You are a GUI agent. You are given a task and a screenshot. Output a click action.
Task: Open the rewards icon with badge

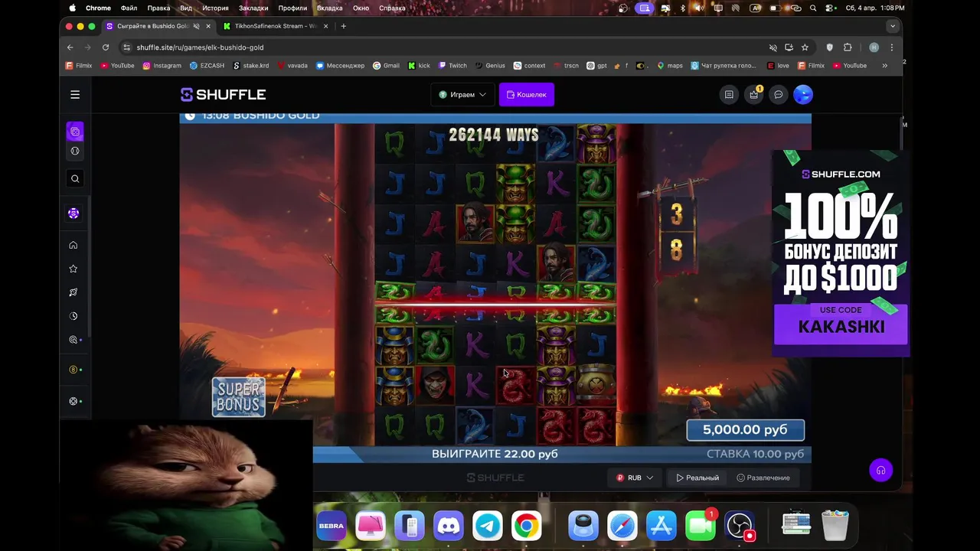(x=754, y=95)
